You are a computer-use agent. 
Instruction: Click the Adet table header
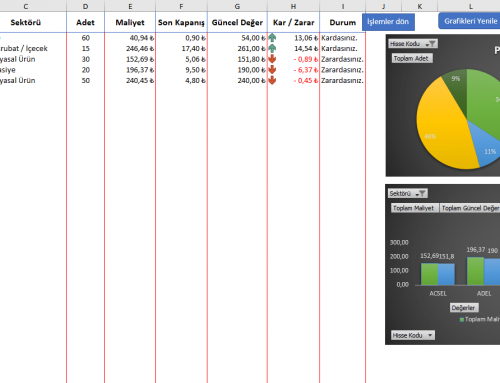tap(86, 22)
